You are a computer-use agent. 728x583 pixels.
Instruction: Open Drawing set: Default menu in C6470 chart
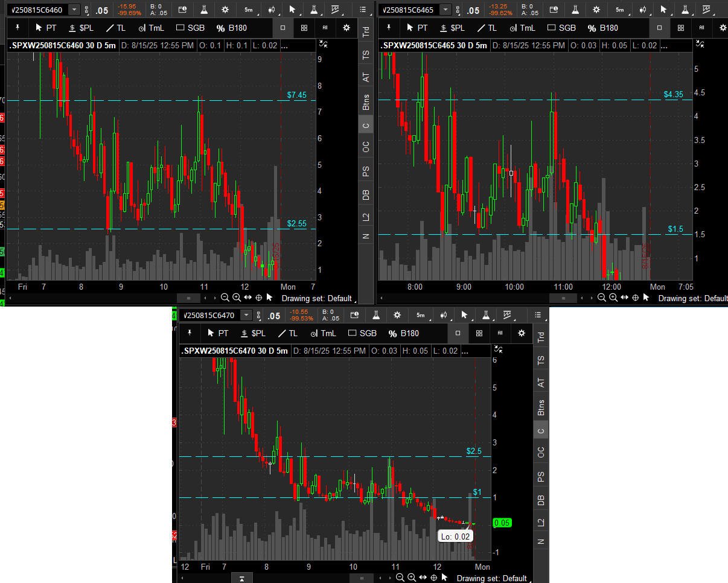[491, 578]
